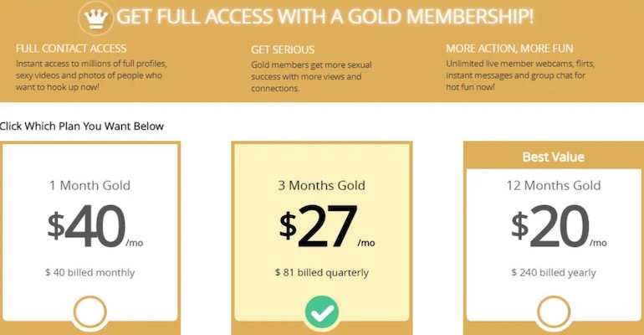Screen dimensions: 644x335
Task: Select the 12 Months Gold radio circle
Action: pos(552,313)
